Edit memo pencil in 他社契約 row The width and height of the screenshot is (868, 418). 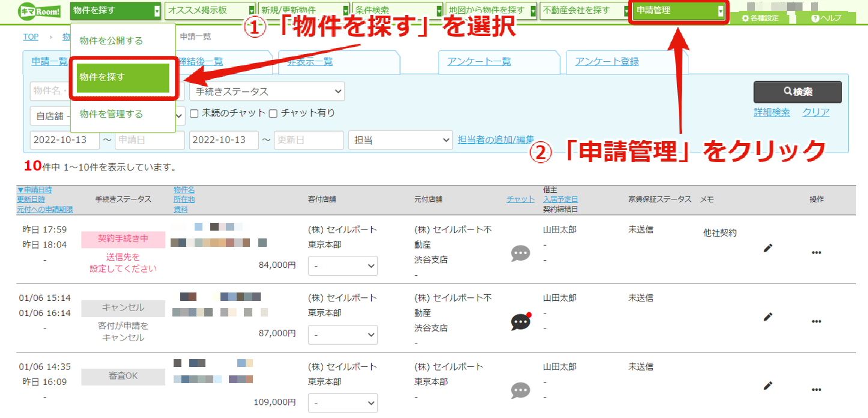coord(768,247)
